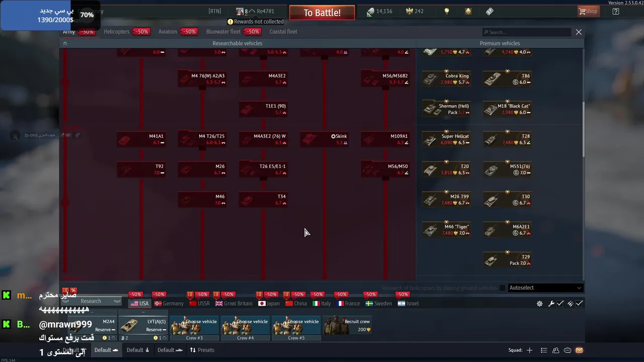This screenshot has height=362, width=644.
Task: Toggle helicopter research by ground vehicles checkbox
Action: coord(502,288)
